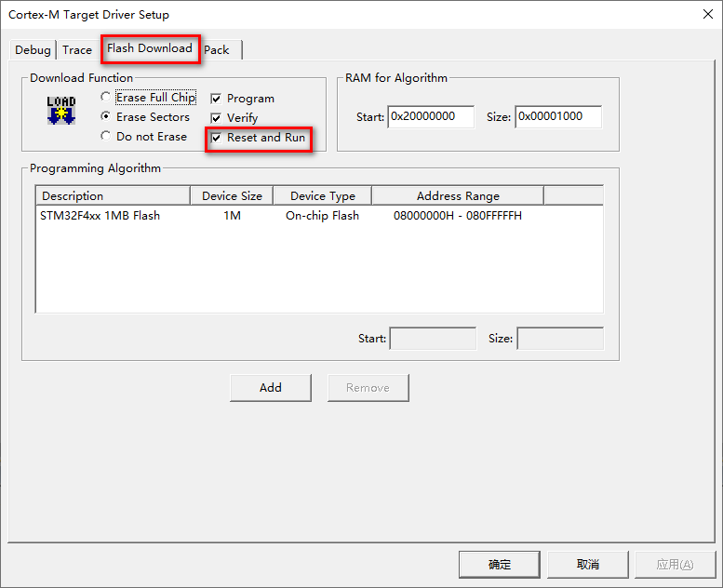The width and height of the screenshot is (723, 588).
Task: Click the Device Size column header
Action: [x=232, y=196]
